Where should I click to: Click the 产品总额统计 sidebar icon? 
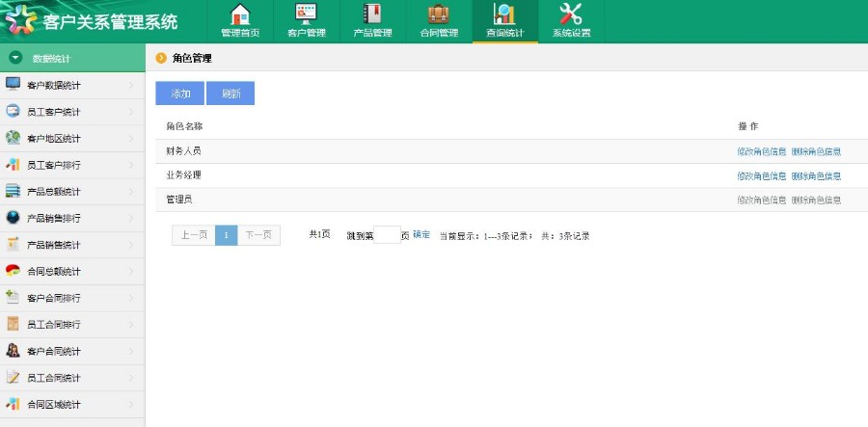pyautogui.click(x=13, y=191)
